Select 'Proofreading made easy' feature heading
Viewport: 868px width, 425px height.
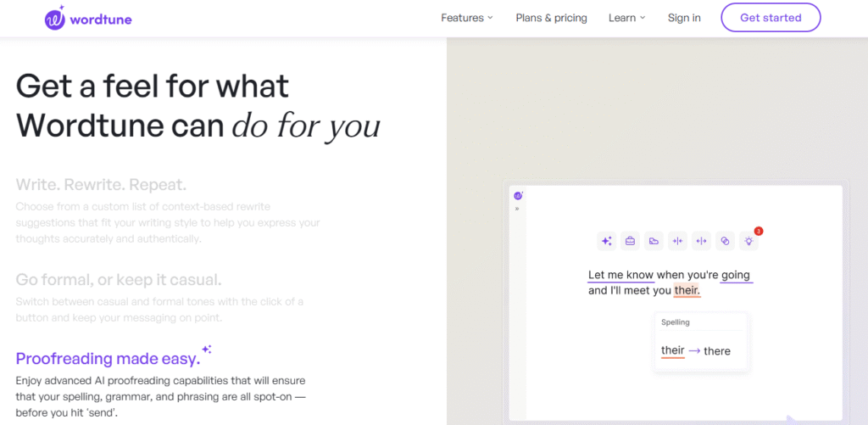108,358
